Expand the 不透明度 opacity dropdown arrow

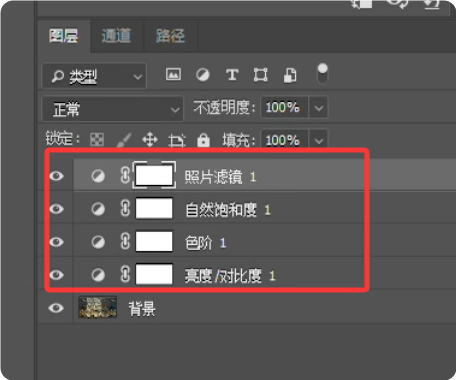(319, 108)
